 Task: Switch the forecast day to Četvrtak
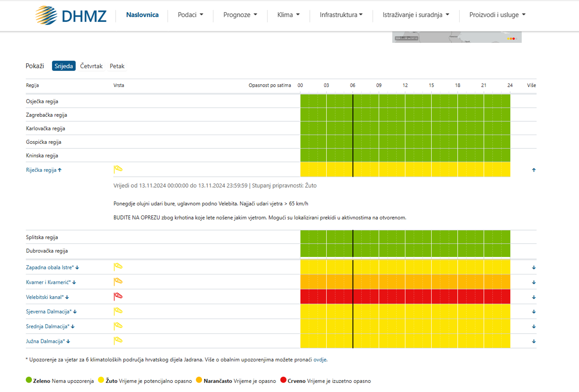point(91,66)
